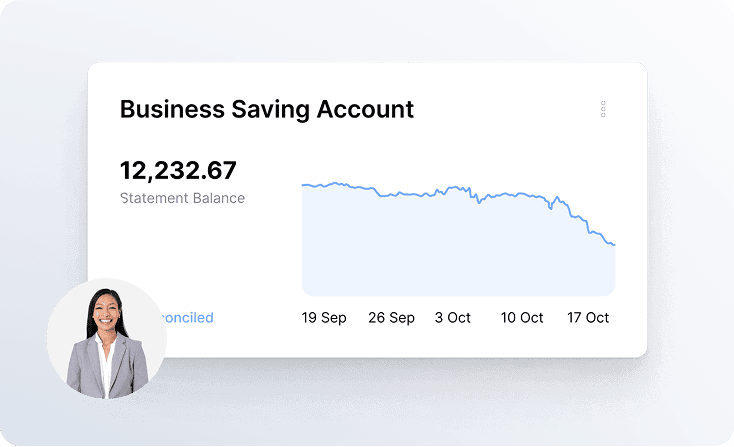Click the word "Account" in card title
This screenshot has width=734, height=447.
365,109
